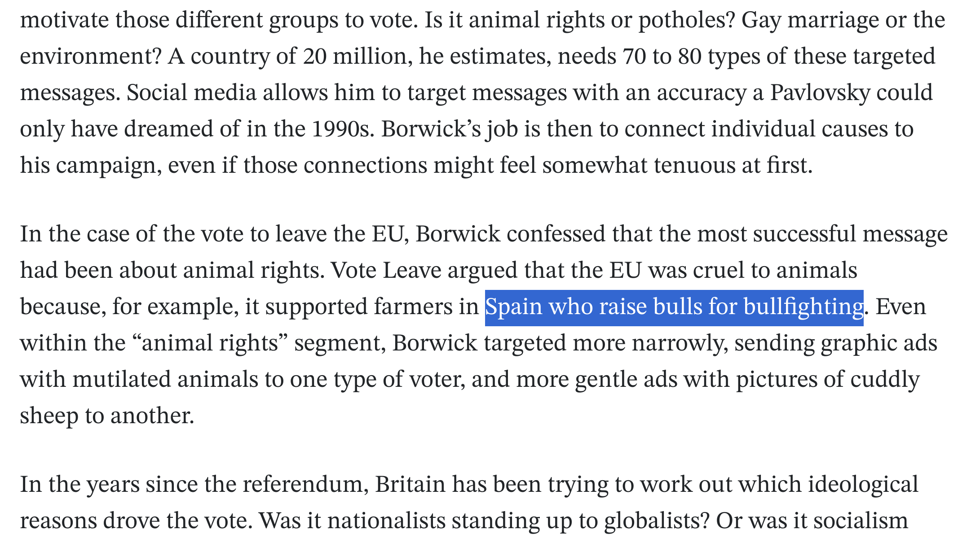Click the words "Social media" in the paragraph
Image resolution: width=980 pixels, height=543 pixels.
tap(191, 92)
